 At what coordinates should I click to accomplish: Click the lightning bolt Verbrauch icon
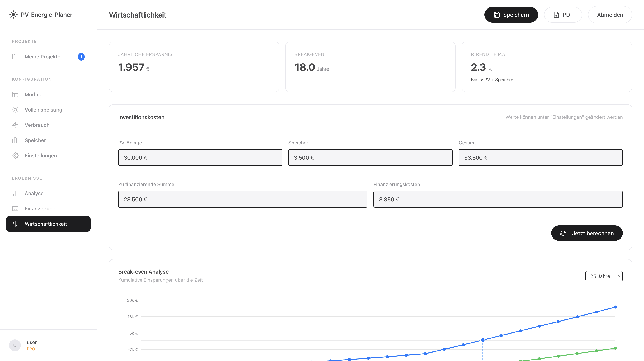click(x=15, y=125)
